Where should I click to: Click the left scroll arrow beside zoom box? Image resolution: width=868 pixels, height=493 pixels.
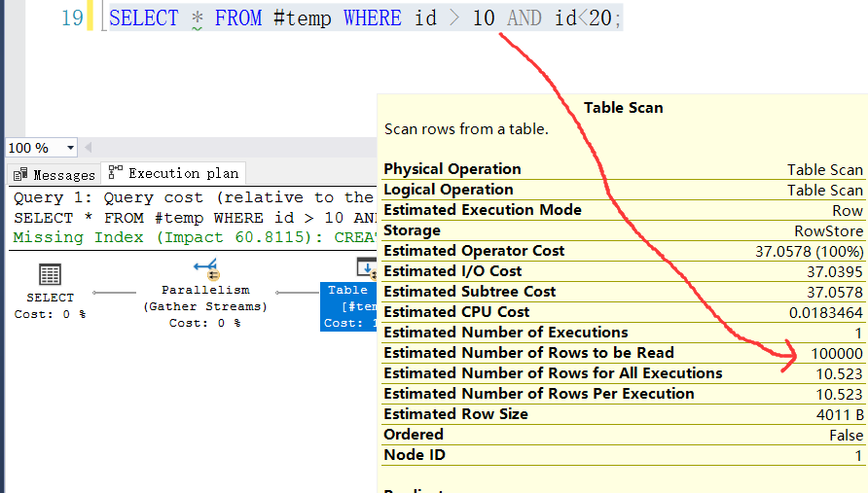tap(89, 148)
